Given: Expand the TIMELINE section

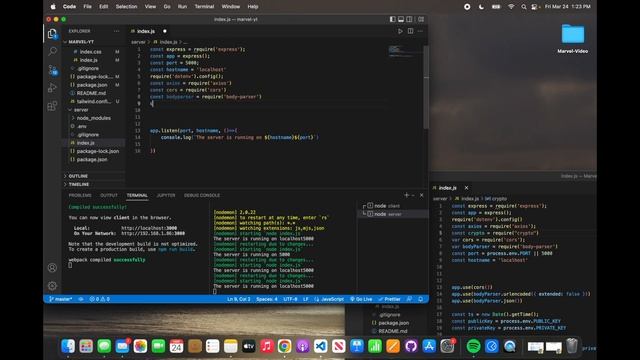Looking at the screenshot, I should (x=79, y=184).
